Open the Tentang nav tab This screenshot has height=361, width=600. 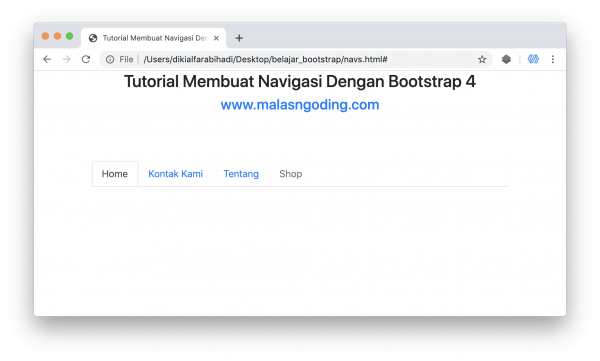pos(241,174)
